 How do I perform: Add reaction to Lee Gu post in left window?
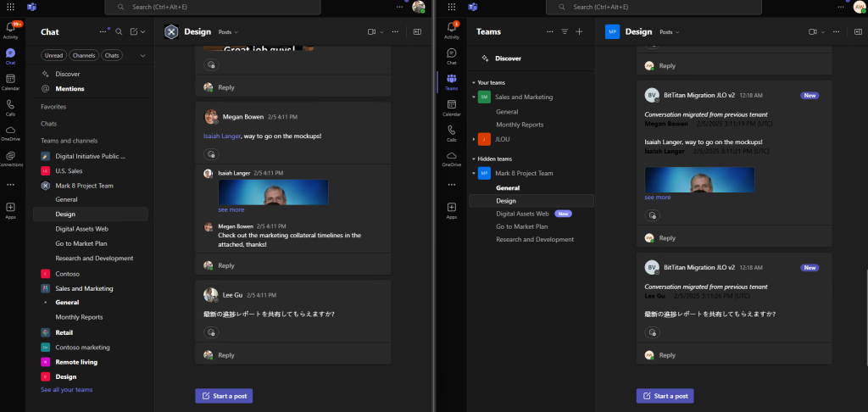[211, 333]
